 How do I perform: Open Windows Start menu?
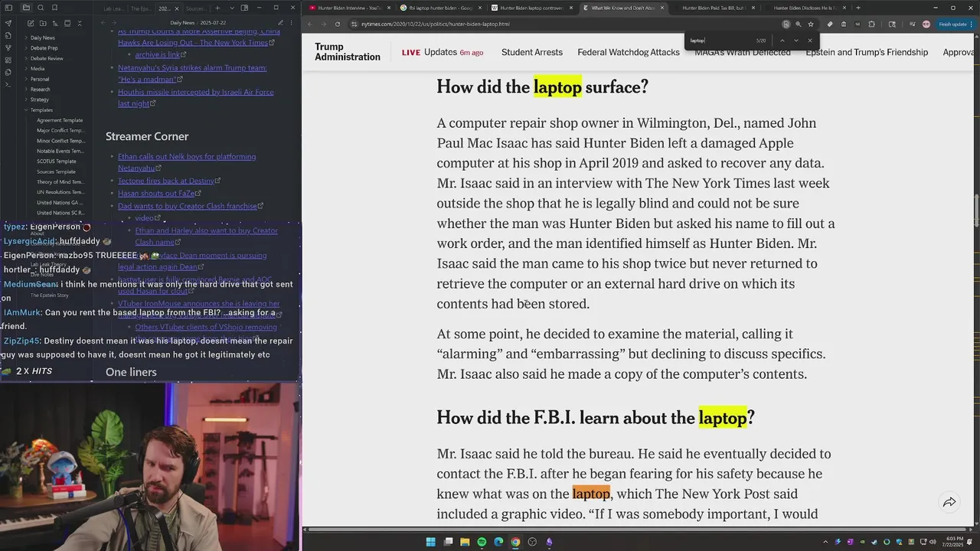point(431,542)
